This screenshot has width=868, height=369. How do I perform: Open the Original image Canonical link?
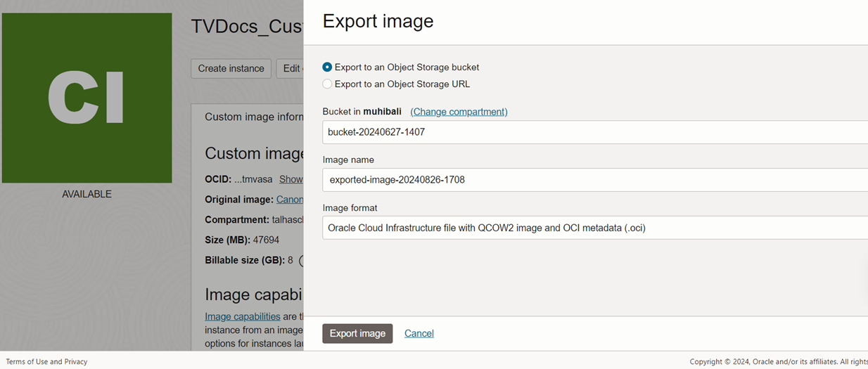point(289,200)
